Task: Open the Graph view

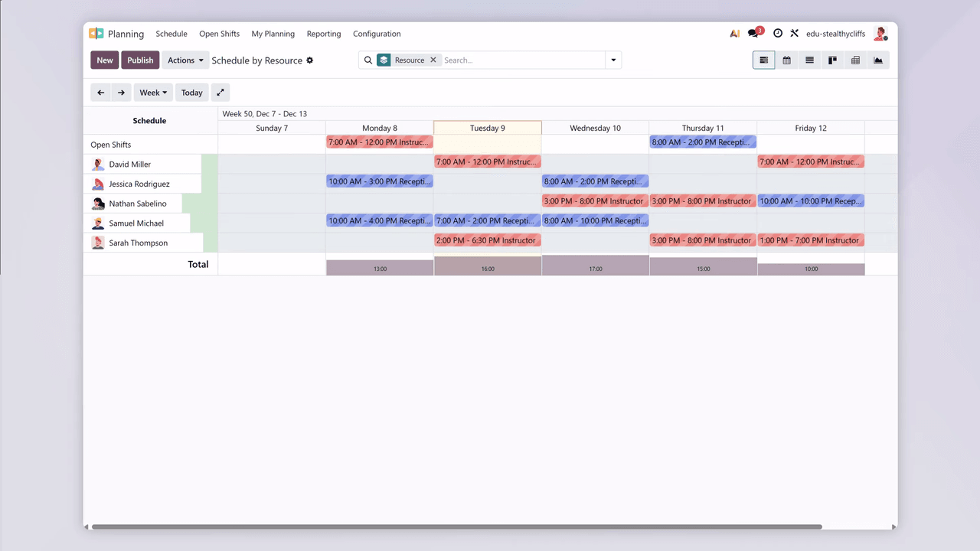Action: [x=878, y=60]
